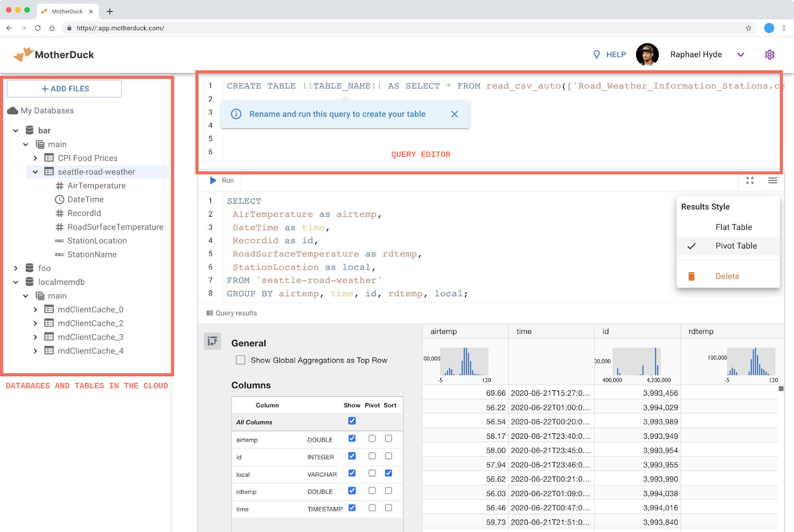The height and width of the screenshot is (532, 794).
Task: Click the results table scrollbar thumb
Action: pyautogui.click(x=781, y=389)
